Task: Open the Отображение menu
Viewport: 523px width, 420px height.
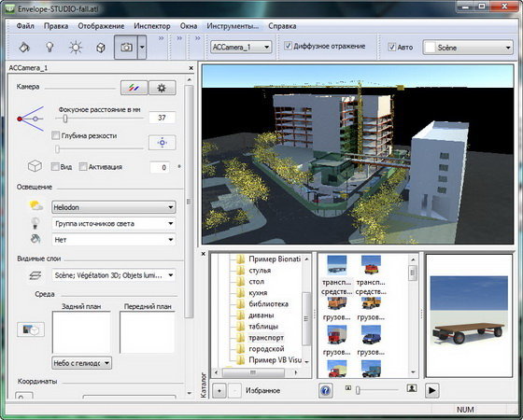Action: 101,26
